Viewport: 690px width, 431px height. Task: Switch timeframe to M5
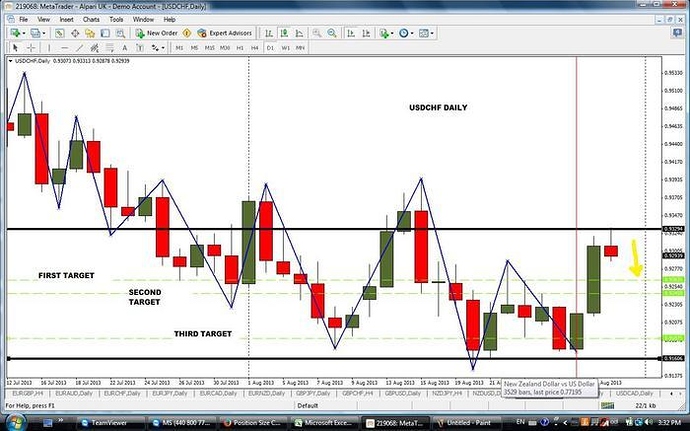coord(194,48)
